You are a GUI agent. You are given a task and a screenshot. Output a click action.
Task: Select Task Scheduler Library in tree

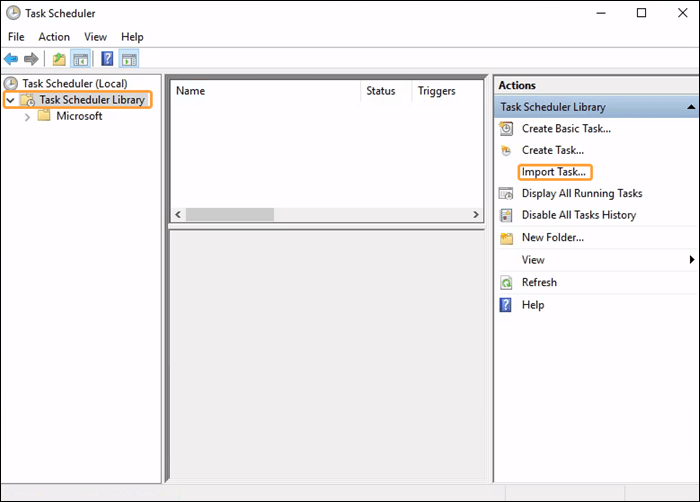click(92, 100)
